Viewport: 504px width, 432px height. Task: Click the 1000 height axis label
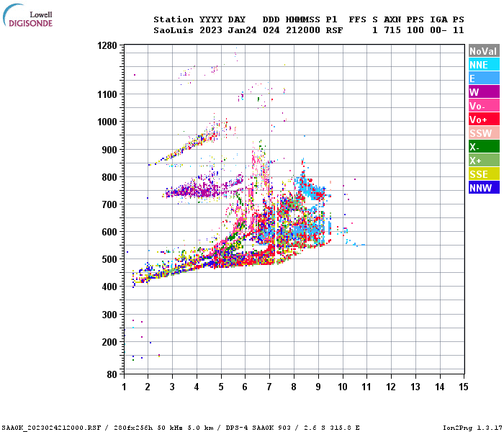(x=107, y=122)
